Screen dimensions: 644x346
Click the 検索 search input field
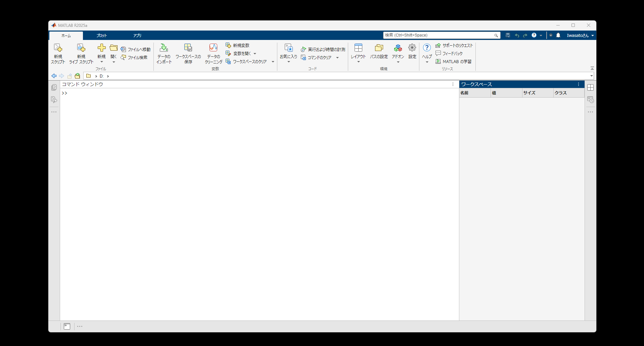(436, 35)
